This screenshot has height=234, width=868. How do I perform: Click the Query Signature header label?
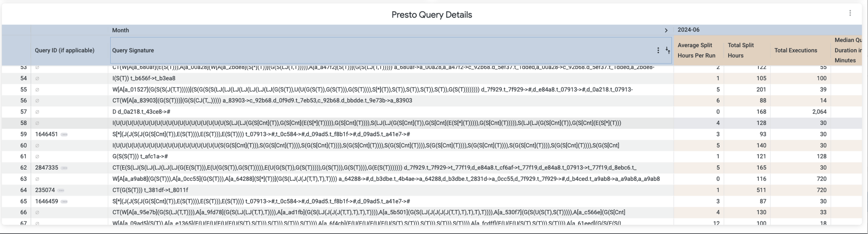pos(133,50)
